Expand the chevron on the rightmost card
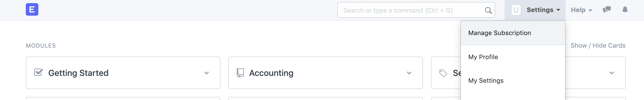Image resolution: width=644 pixels, height=100 pixels. point(612,73)
